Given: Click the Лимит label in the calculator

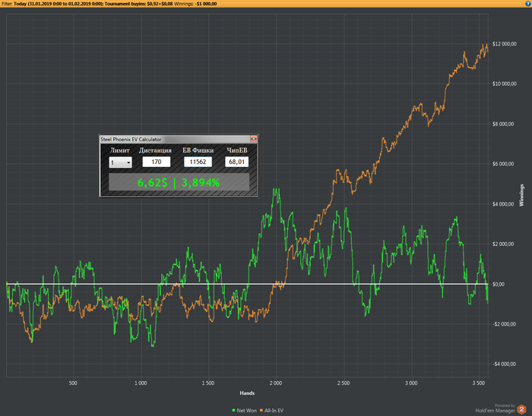Looking at the screenshot, I should click(x=120, y=150).
